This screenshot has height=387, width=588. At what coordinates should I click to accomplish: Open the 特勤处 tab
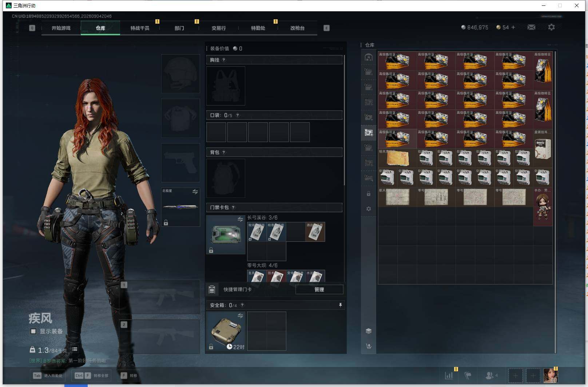click(258, 28)
